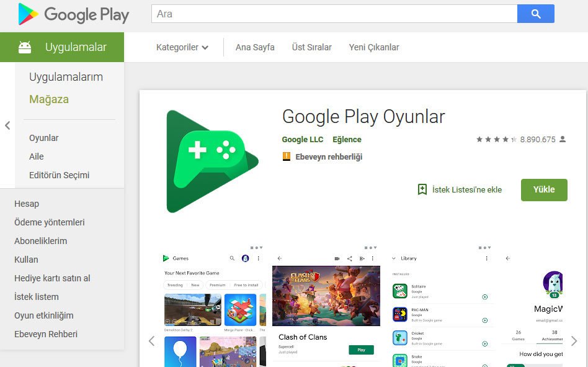
Task: Open the Yeni Çıkanlar tab
Action: [374, 47]
